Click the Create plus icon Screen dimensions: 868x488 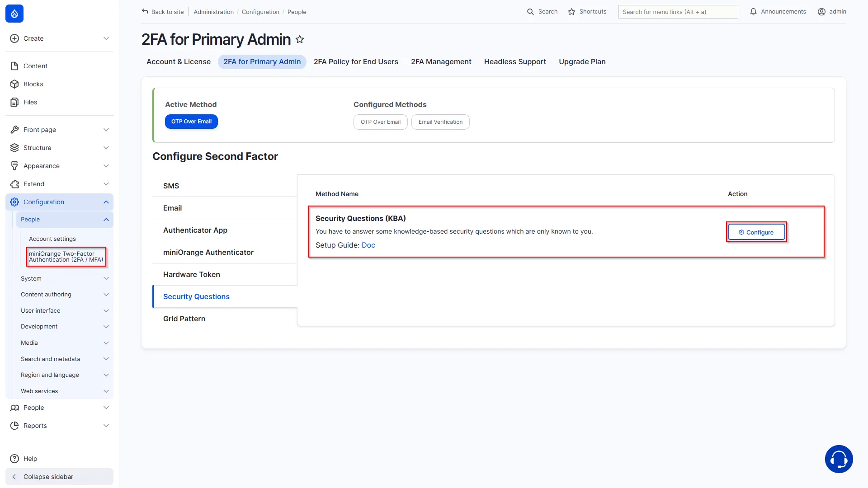pyautogui.click(x=14, y=38)
